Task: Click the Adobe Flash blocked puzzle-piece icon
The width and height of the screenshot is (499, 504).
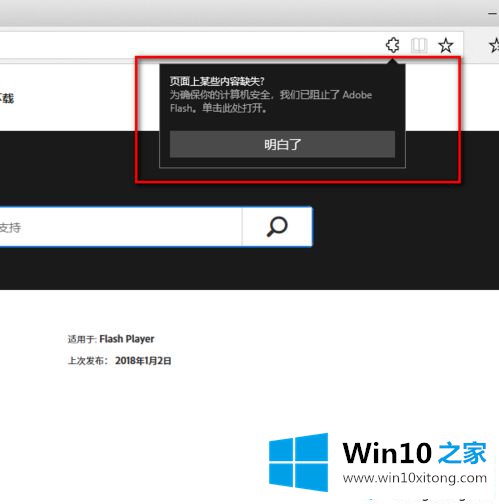Action: click(x=392, y=45)
